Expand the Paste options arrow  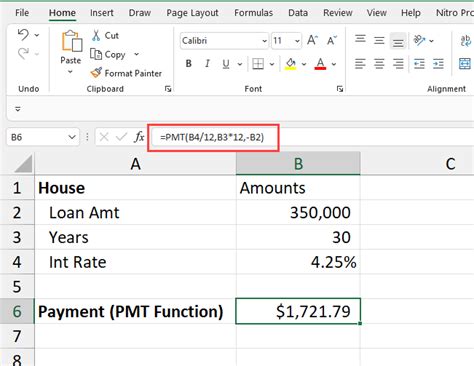click(x=70, y=72)
